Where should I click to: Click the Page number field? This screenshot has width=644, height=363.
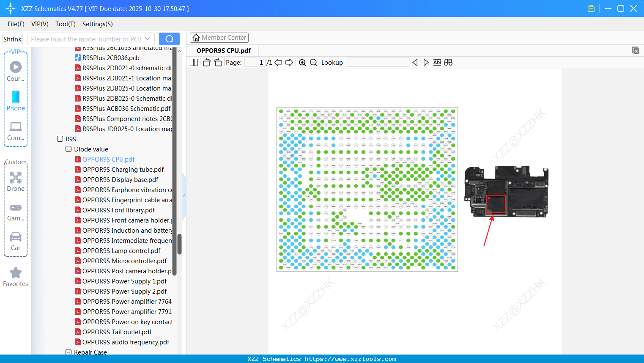click(x=255, y=63)
